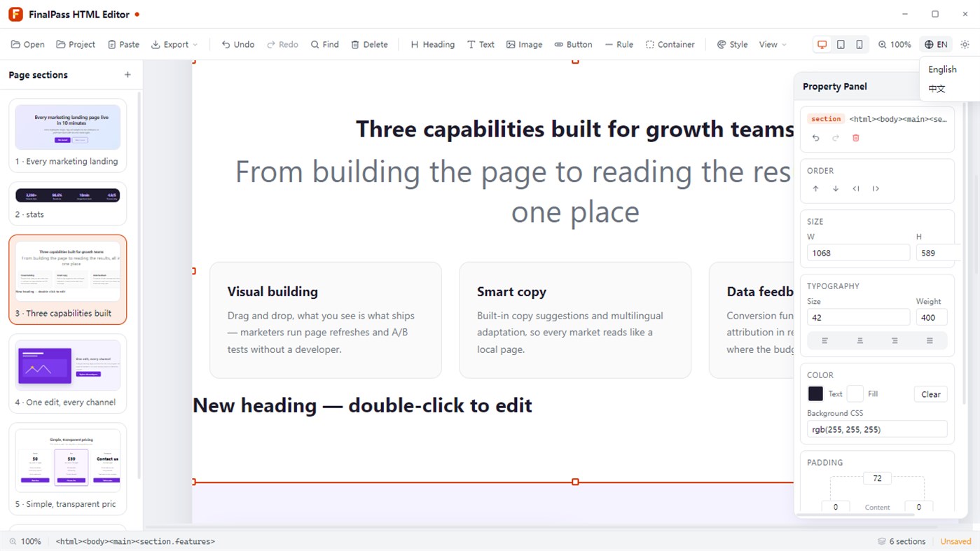
Task: Click the Order move-to-first icon
Action: click(855, 188)
